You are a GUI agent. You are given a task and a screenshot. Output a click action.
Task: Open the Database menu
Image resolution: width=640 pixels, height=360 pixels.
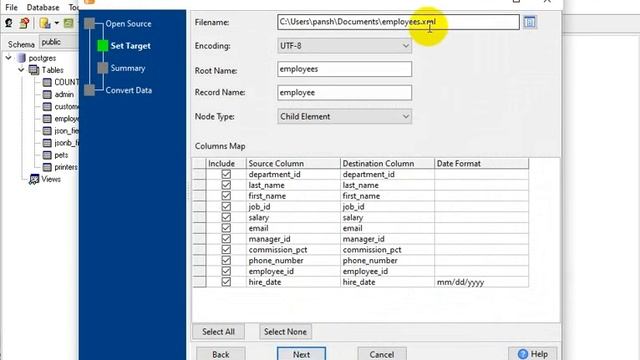tap(43, 7)
